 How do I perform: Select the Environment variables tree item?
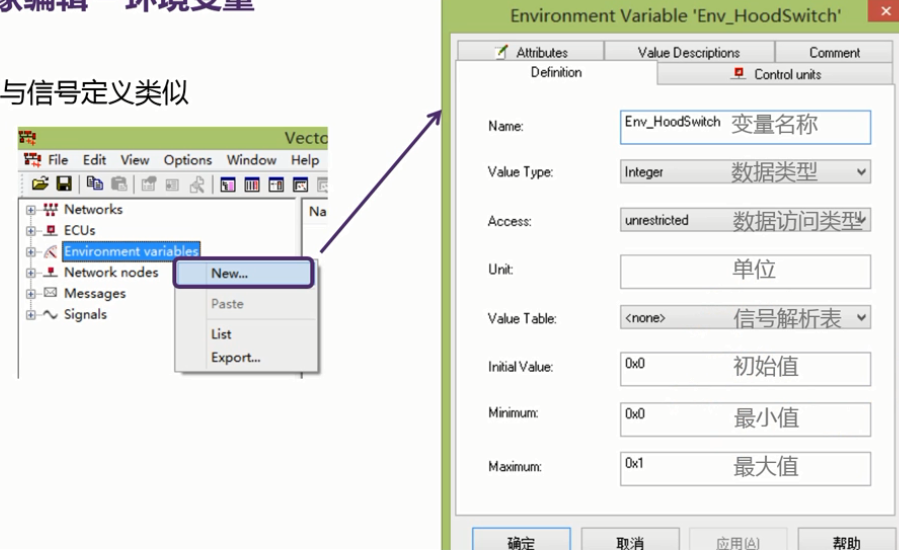tap(131, 251)
